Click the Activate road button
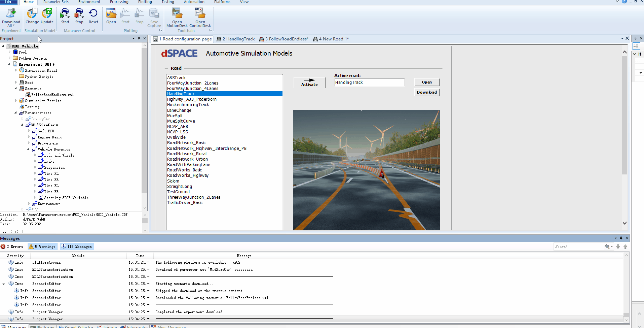 coord(309,83)
